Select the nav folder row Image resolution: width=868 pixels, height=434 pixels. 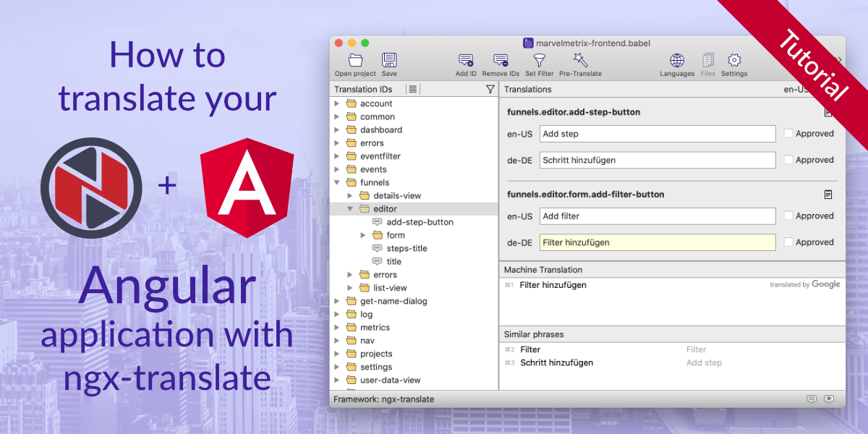coord(414,341)
